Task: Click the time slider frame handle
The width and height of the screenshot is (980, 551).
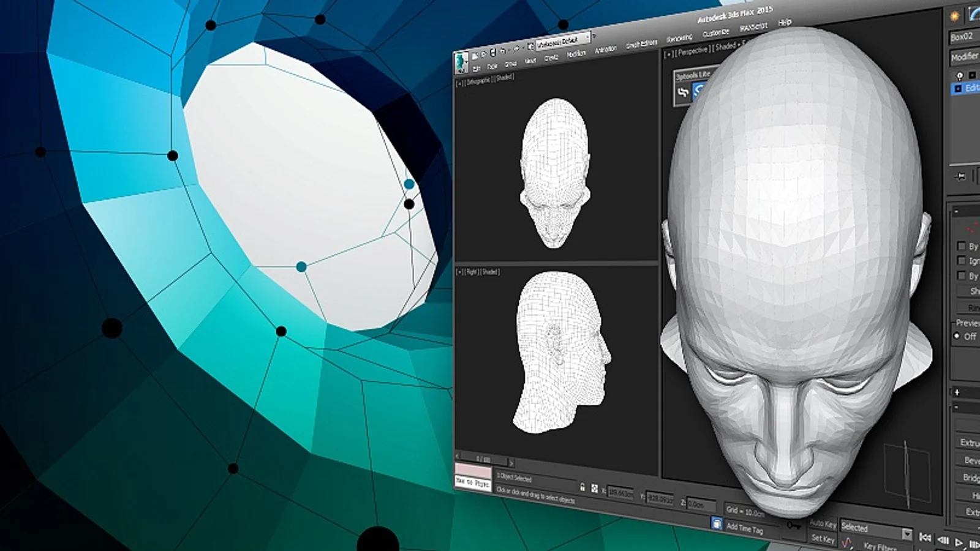Action: [x=484, y=459]
